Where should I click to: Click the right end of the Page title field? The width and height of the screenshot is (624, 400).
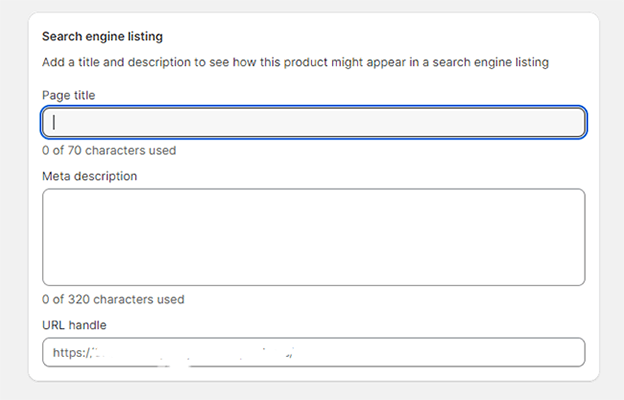pyautogui.click(x=572, y=122)
